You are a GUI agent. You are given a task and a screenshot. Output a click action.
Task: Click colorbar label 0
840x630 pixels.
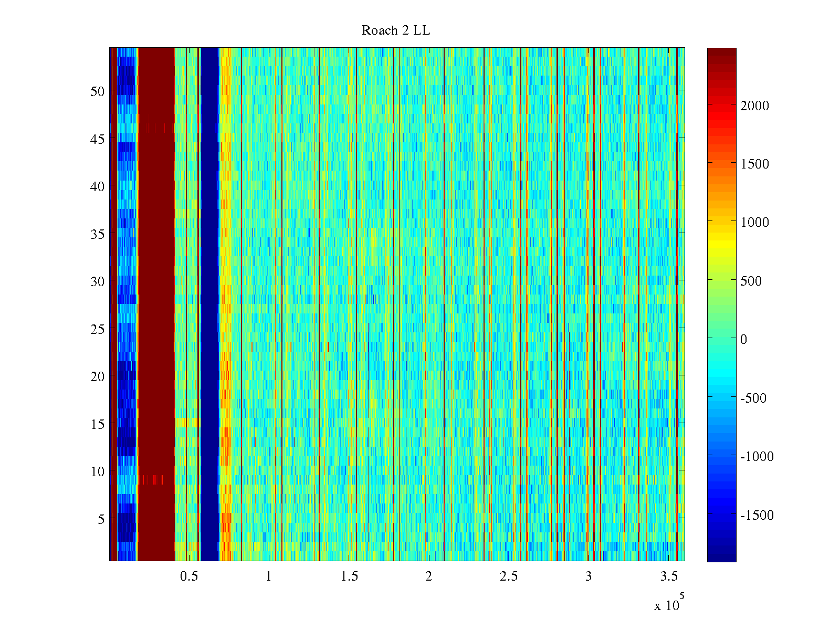(x=744, y=339)
